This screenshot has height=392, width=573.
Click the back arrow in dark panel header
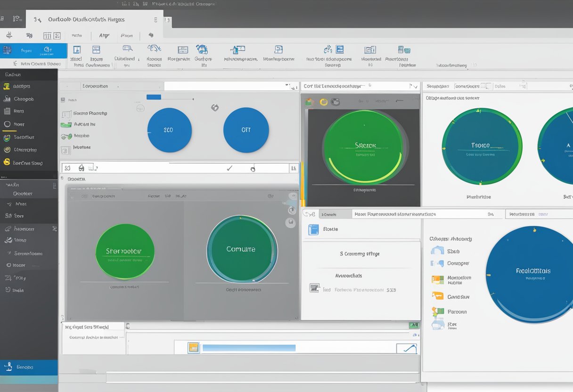(x=400, y=100)
